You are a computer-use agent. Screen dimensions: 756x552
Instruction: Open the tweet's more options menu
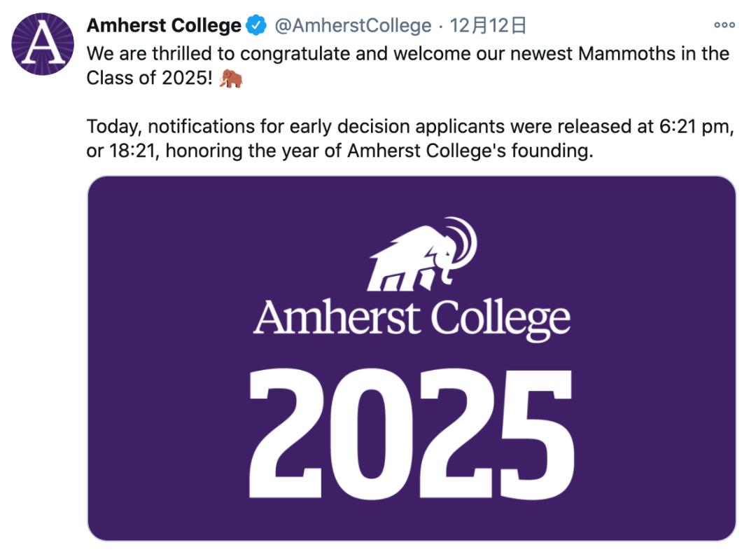pyautogui.click(x=724, y=25)
